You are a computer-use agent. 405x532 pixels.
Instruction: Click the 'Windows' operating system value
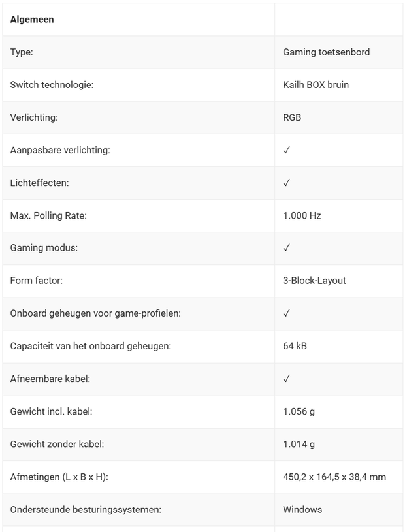tap(302, 509)
